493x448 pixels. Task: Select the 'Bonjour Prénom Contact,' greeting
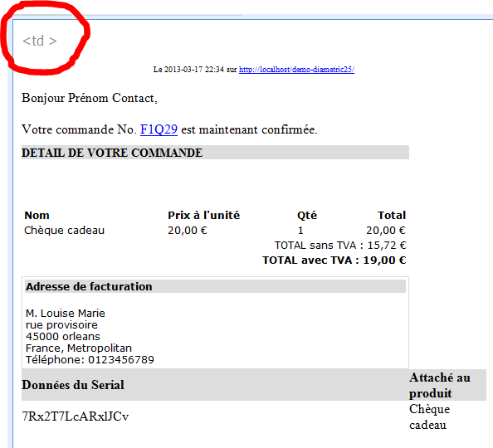[x=90, y=98]
